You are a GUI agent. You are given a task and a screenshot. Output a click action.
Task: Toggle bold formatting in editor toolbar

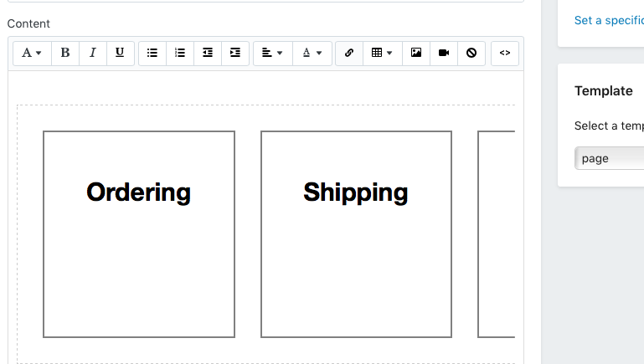point(65,53)
